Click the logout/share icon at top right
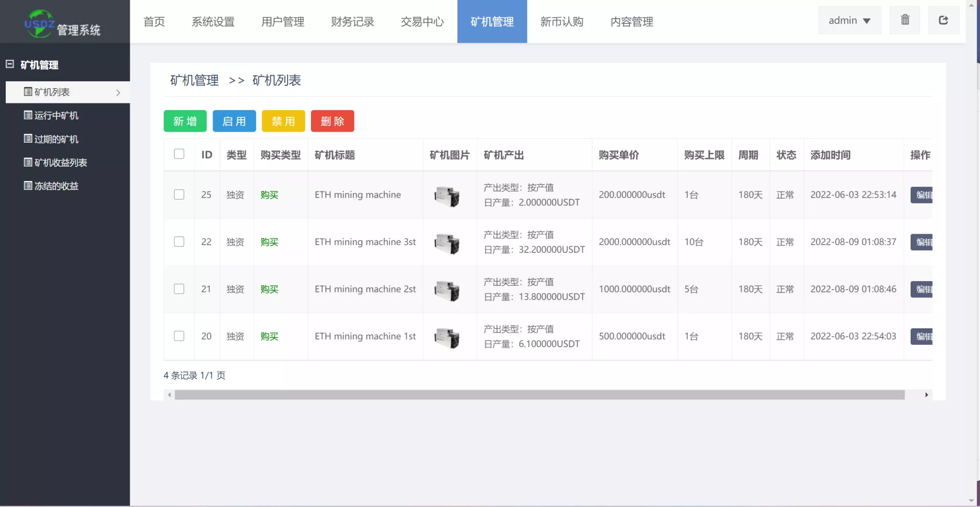The width and height of the screenshot is (980, 507). click(x=944, y=20)
